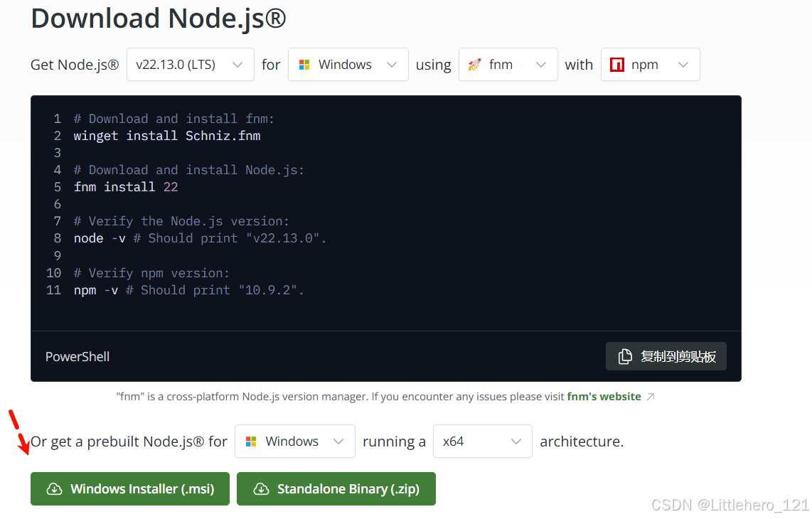Image resolution: width=812 pixels, height=519 pixels.
Task: Click the Standalone Binary (.zip) button
Action: pos(336,488)
